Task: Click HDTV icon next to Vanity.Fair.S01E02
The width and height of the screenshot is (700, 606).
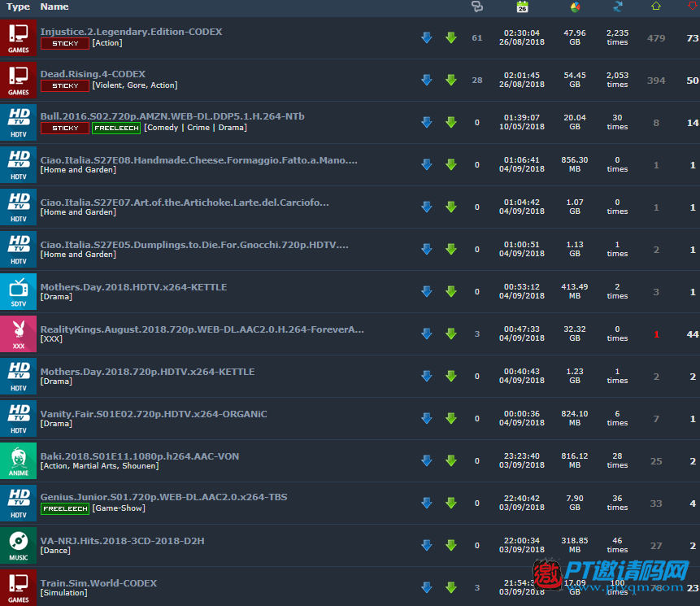Action: tap(19, 418)
